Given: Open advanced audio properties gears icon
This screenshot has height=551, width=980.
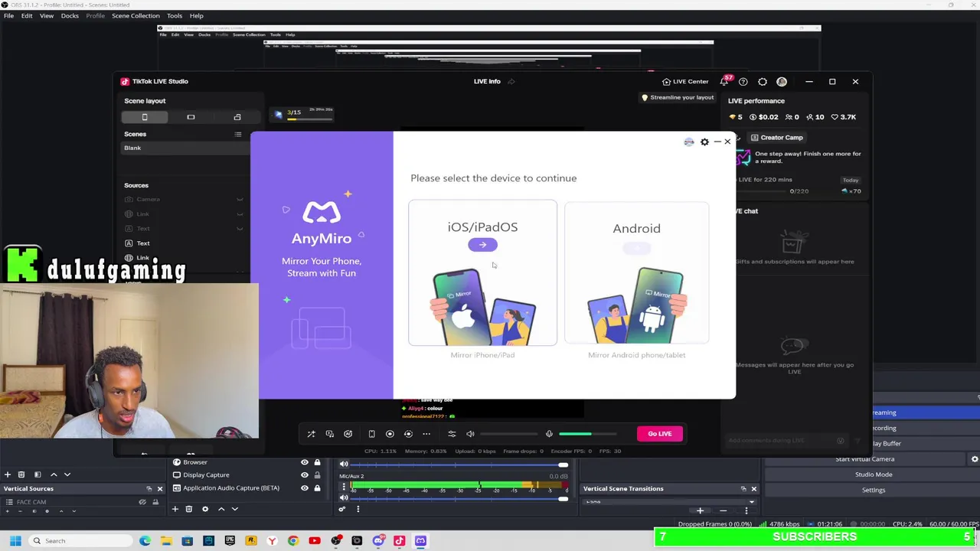Looking at the screenshot, I should (x=342, y=509).
